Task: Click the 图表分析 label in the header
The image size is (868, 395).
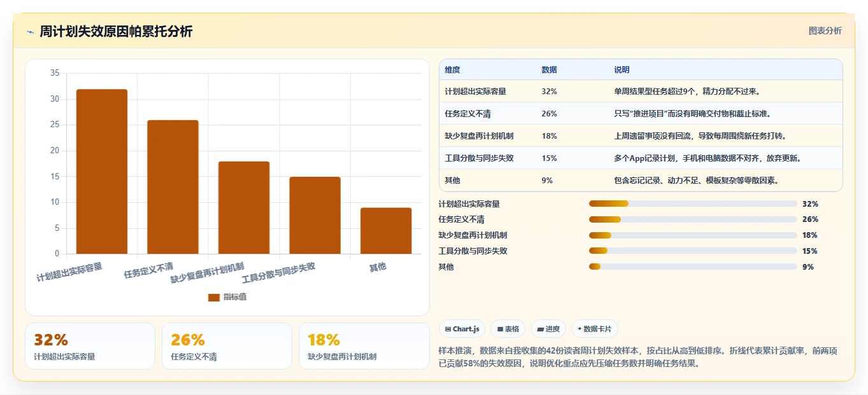Action: pos(825,31)
